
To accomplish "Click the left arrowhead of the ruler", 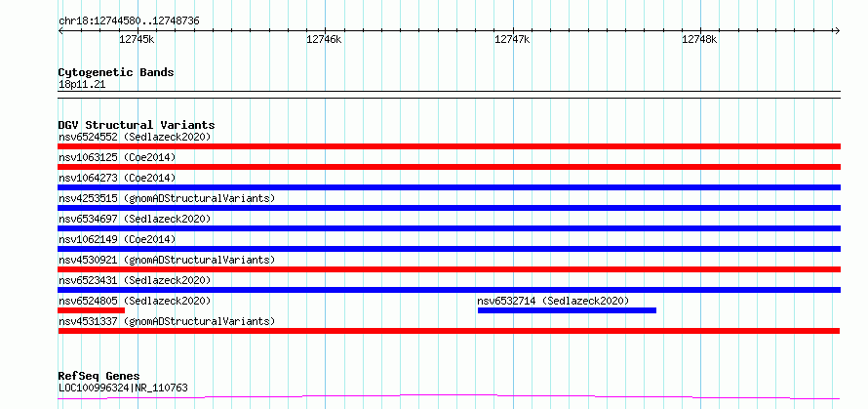I will coord(60,30).
